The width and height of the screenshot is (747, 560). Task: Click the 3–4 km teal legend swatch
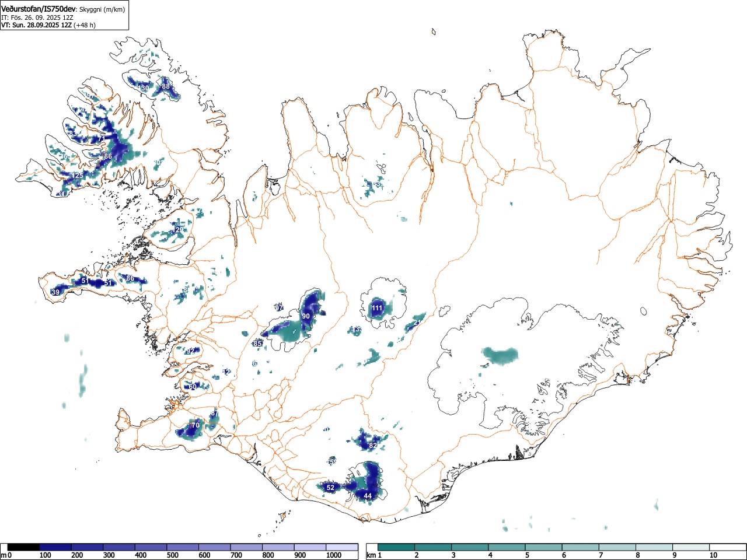click(471, 547)
